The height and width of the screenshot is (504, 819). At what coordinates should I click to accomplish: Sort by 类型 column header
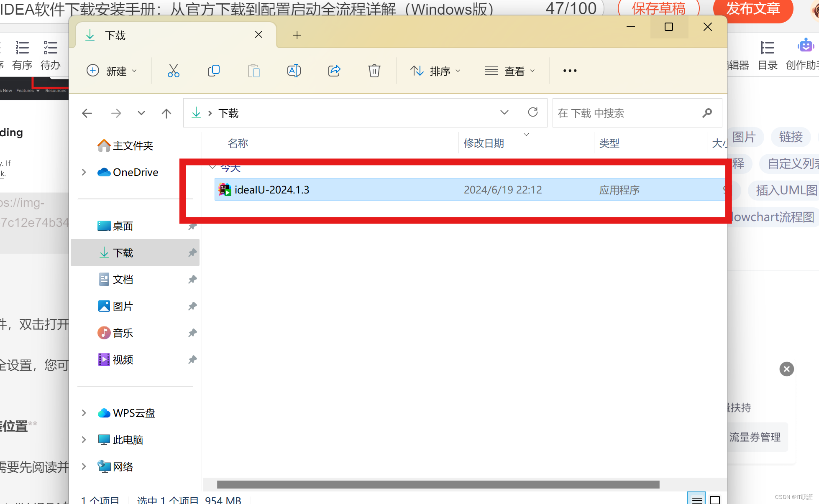pos(609,143)
